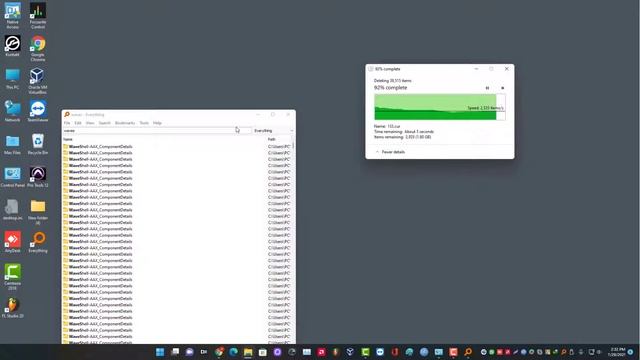This screenshot has width=640, height=360.
Task: Open the Everything filter dropdown
Action: (273, 131)
